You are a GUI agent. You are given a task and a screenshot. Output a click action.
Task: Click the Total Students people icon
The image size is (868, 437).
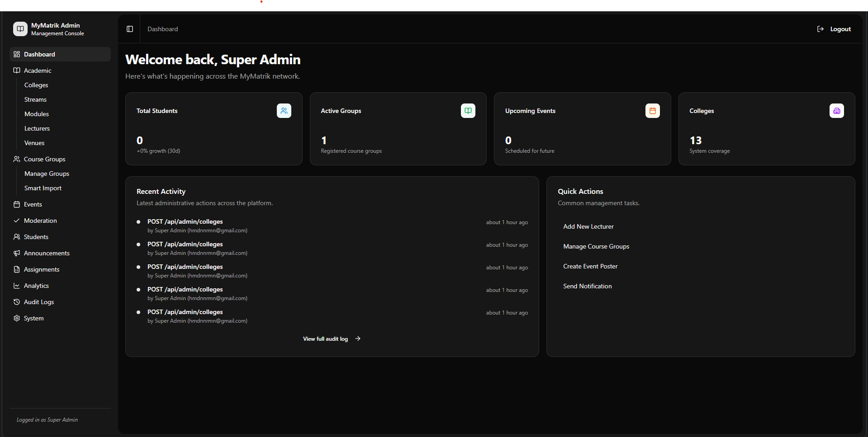[x=284, y=110]
